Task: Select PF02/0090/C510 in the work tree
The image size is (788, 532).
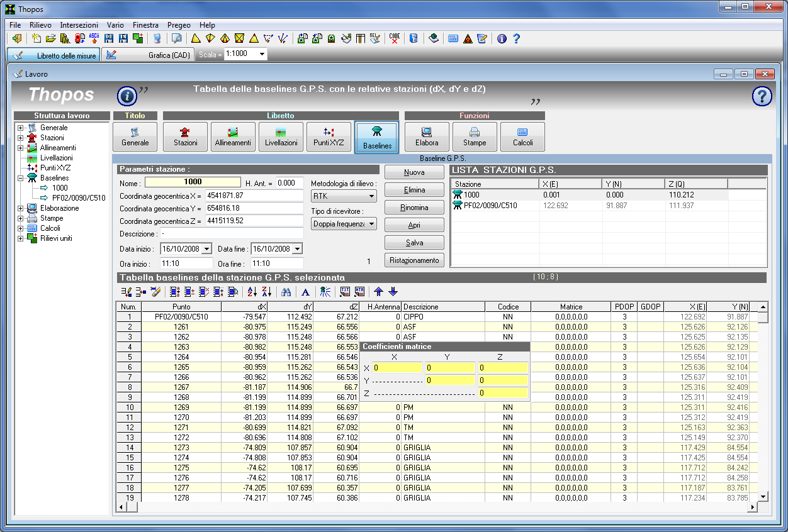Action: (x=79, y=198)
